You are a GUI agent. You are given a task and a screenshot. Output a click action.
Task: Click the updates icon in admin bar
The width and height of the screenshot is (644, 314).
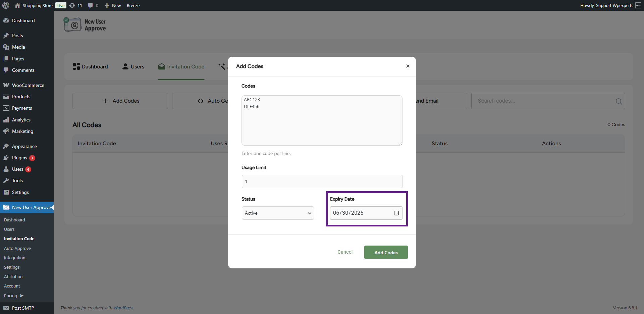click(75, 5)
